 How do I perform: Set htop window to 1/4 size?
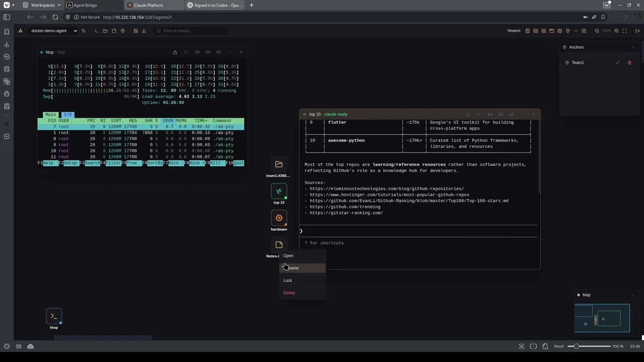point(197,52)
